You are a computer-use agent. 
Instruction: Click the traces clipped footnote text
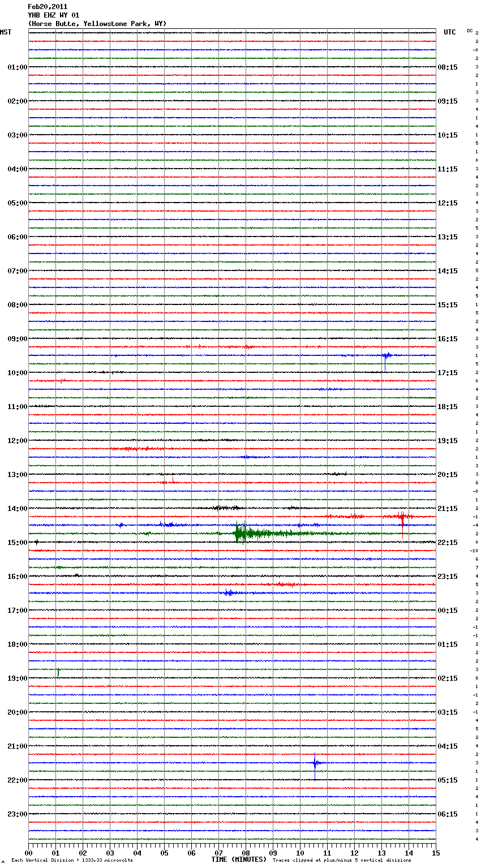pos(342,861)
